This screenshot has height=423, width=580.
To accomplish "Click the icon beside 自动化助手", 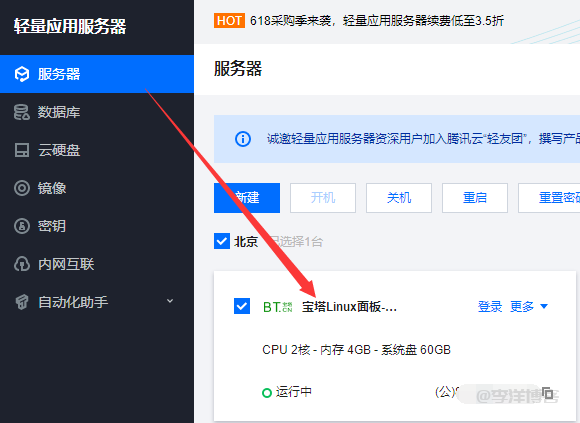I will (22, 302).
